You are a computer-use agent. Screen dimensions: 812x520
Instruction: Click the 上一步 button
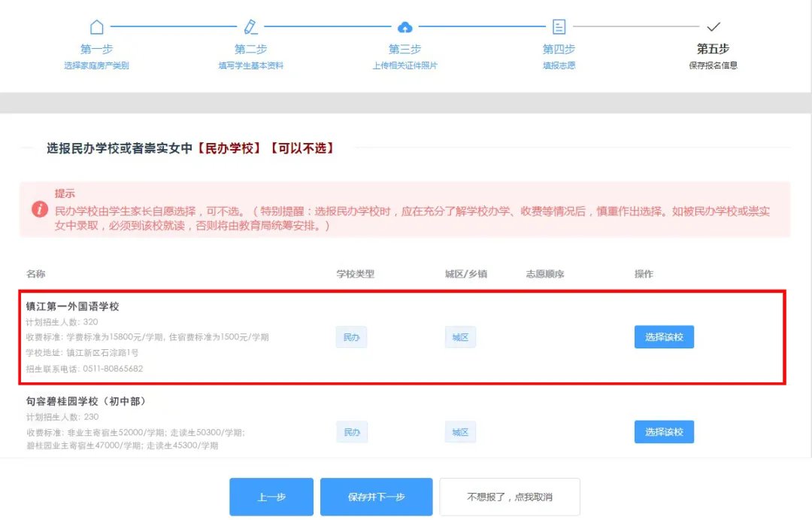[271, 497]
